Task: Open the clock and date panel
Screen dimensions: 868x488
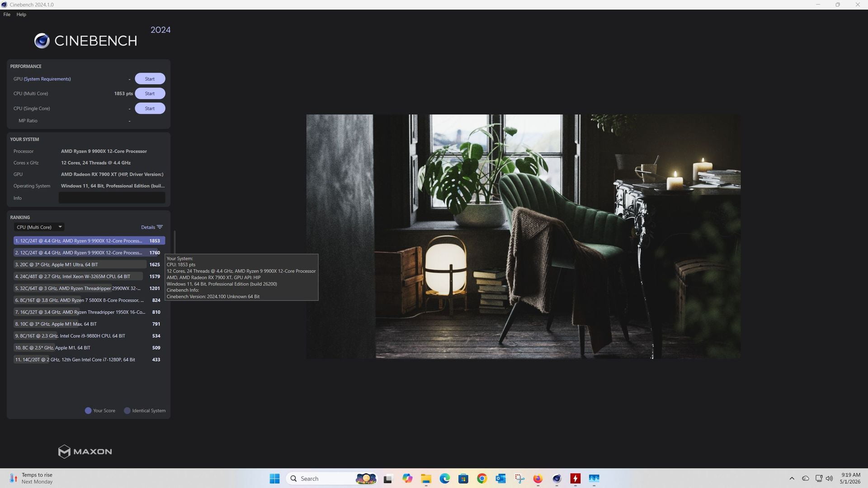Action: click(850, 479)
